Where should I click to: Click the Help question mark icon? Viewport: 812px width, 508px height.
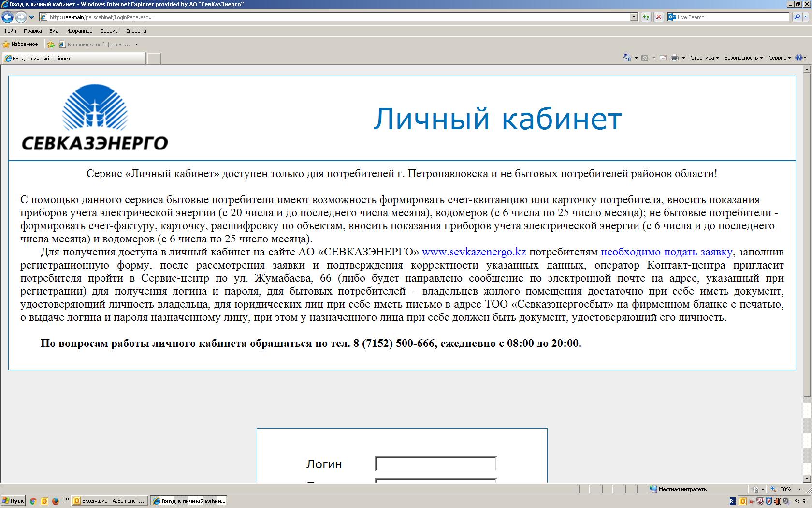[798, 58]
